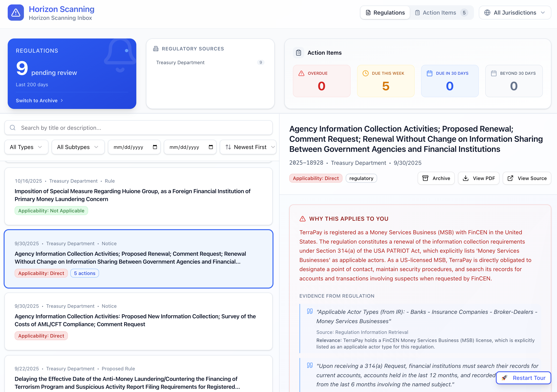
Task: Switch to the Regulations tab
Action: point(385,12)
